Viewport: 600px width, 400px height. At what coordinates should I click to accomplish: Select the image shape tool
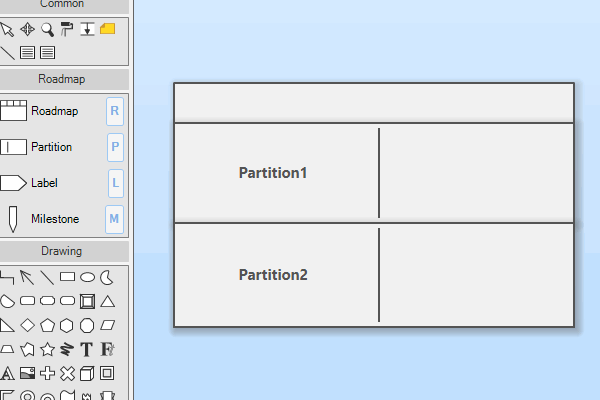click(27, 373)
